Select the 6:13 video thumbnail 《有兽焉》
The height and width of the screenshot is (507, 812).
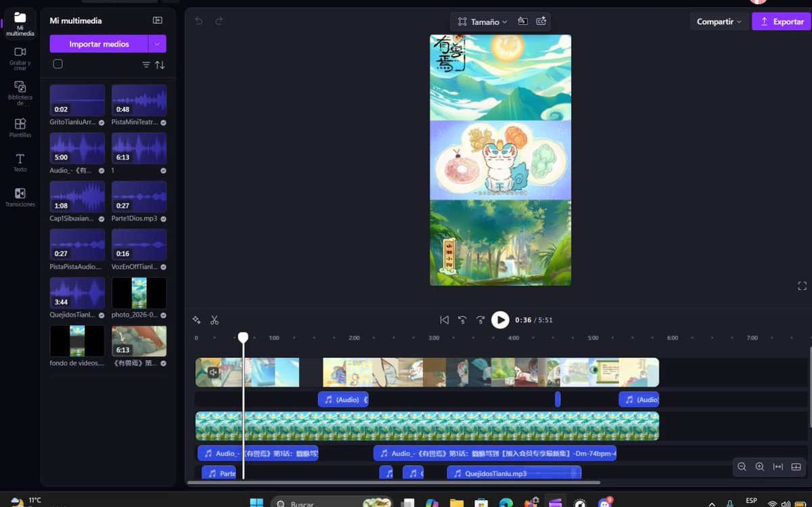pos(139,341)
